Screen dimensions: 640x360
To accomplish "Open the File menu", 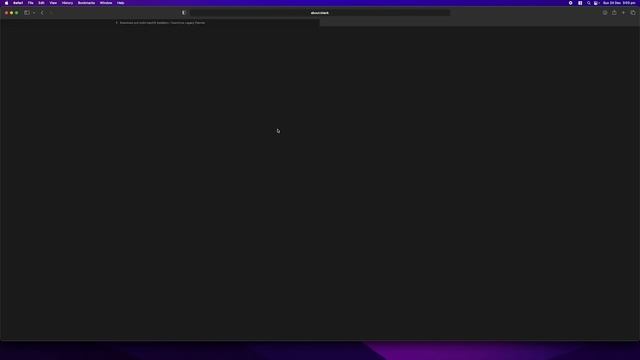I will click(31, 3).
